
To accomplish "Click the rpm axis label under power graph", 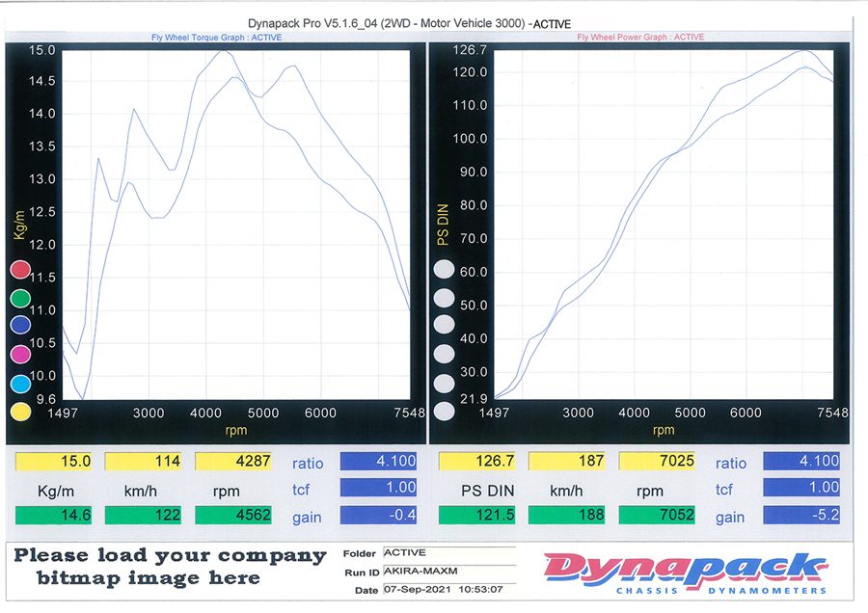I will 664,431.
